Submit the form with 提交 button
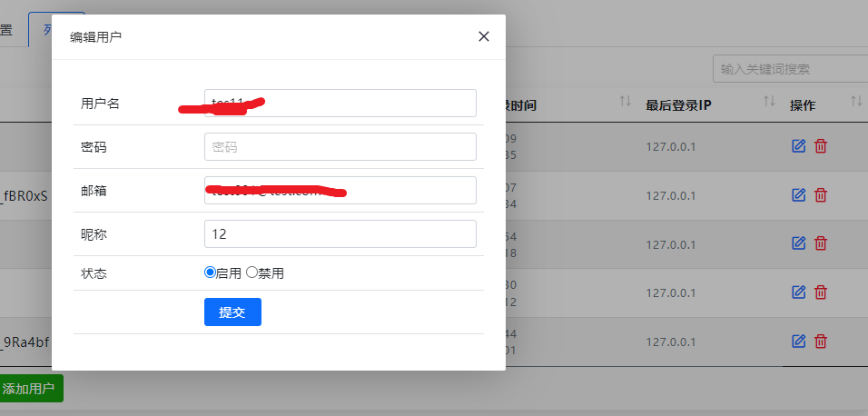Screen dimensions: 868x416 [x=232, y=312]
